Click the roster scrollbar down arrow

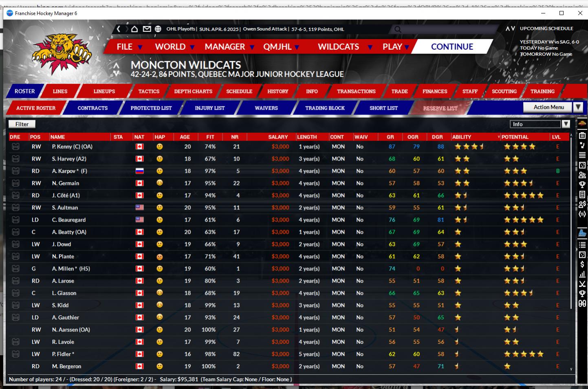[x=571, y=369]
